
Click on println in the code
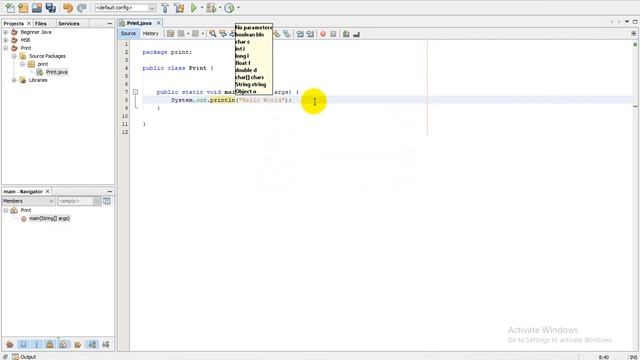pyautogui.click(x=222, y=100)
